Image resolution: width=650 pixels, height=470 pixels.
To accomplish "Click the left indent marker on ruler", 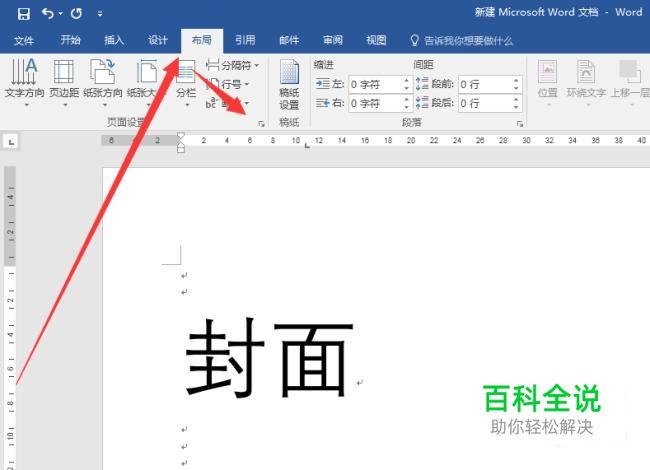I will [x=181, y=146].
